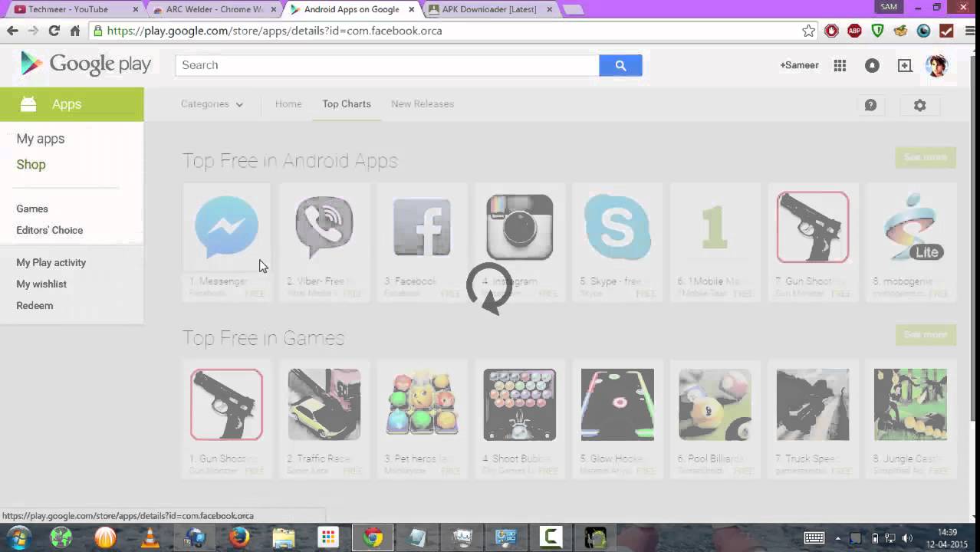The width and height of the screenshot is (980, 552).
Task: Open the Skype app icon
Action: [617, 227]
